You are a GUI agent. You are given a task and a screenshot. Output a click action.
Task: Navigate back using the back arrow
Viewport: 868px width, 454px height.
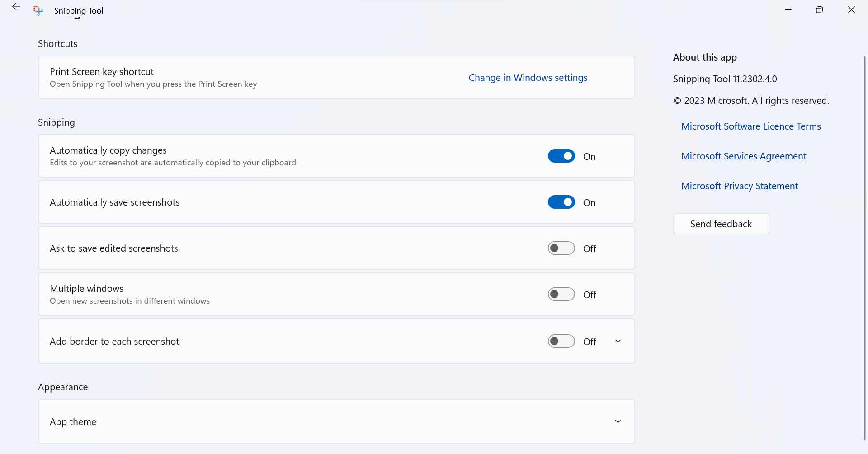(16, 7)
